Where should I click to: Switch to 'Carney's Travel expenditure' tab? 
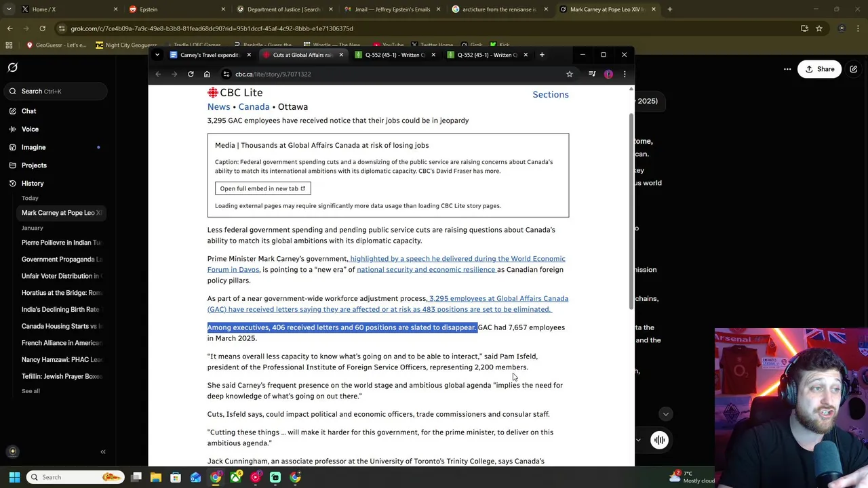(x=210, y=55)
